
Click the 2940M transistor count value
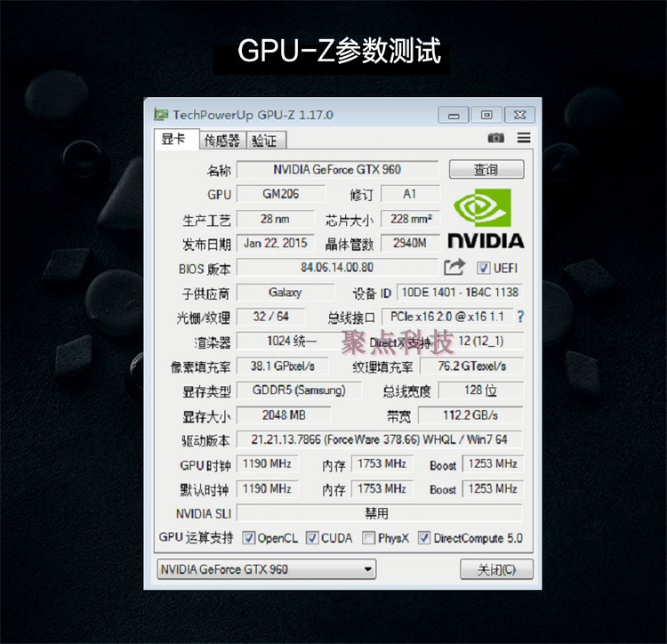(410, 244)
